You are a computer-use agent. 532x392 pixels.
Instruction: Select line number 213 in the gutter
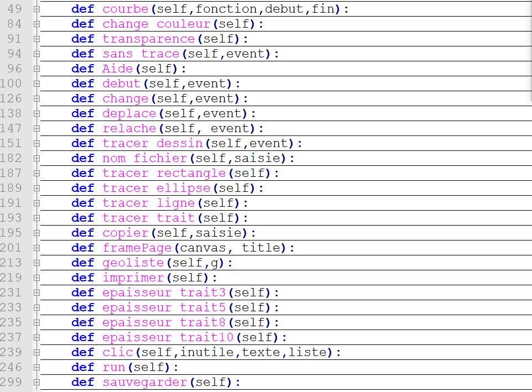coord(12,263)
